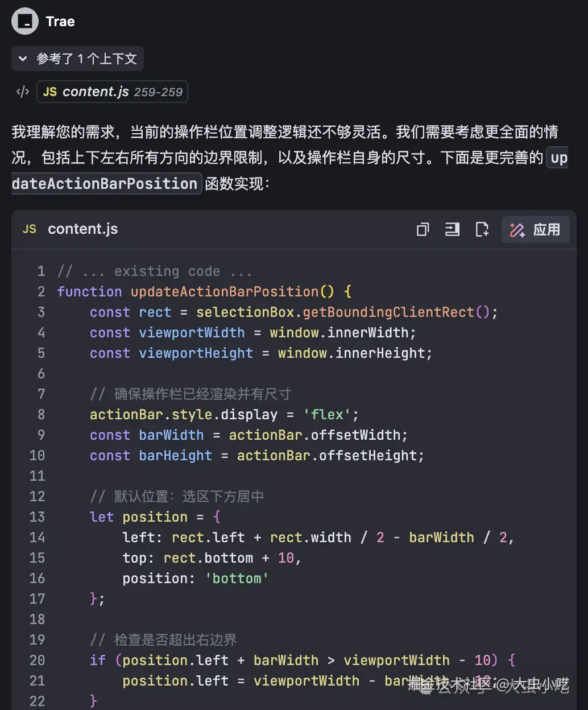Click the content.js title in the code header

point(82,229)
